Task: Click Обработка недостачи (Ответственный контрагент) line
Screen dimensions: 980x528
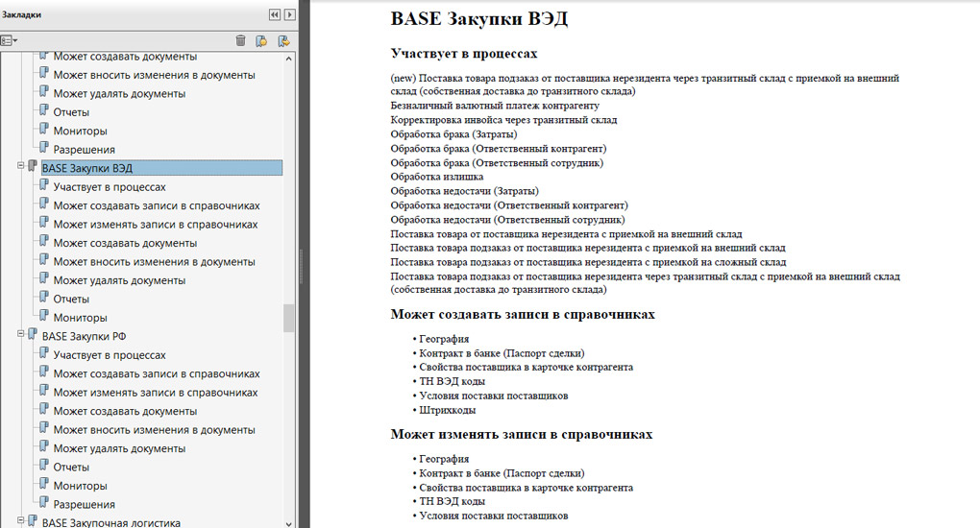Action: coord(509,205)
